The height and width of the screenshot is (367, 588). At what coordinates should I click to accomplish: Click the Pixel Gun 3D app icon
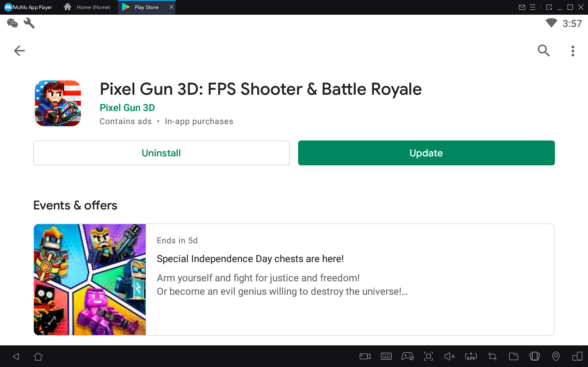[x=58, y=103]
